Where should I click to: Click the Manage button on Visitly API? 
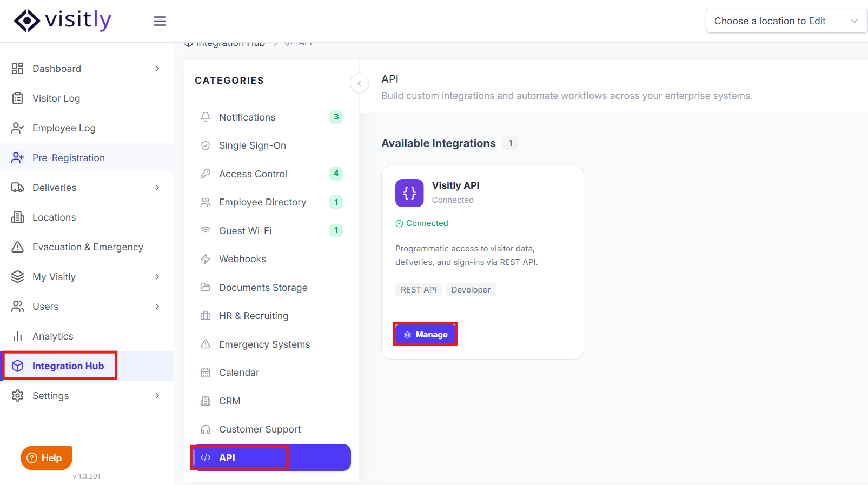pos(425,334)
